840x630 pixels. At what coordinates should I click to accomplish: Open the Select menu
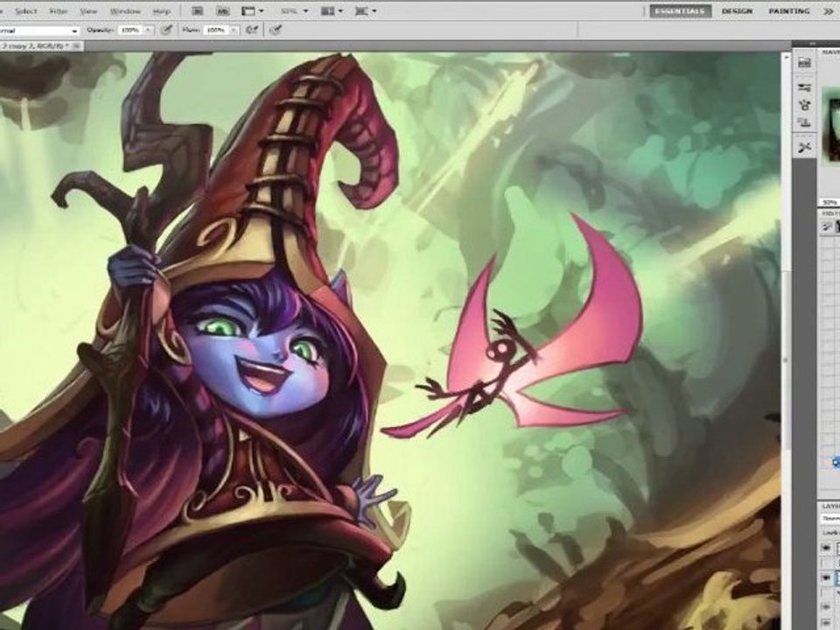pyautogui.click(x=25, y=10)
